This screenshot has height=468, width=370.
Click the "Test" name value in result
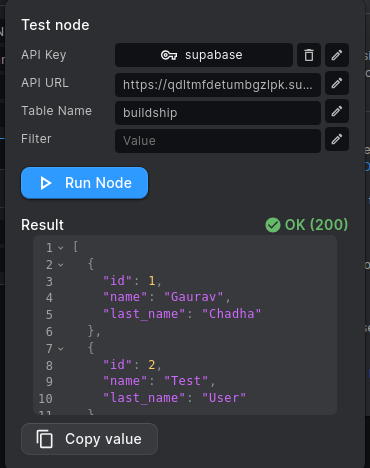186,381
